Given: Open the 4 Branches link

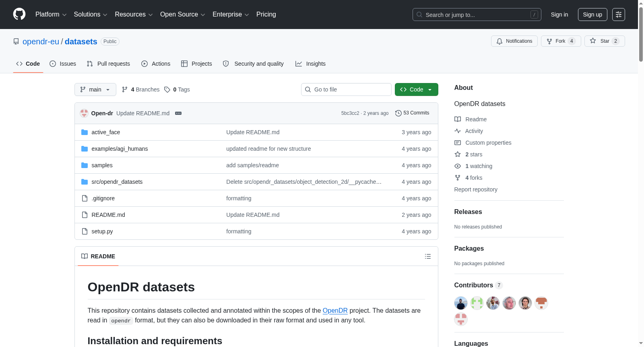Looking at the screenshot, I should point(141,89).
